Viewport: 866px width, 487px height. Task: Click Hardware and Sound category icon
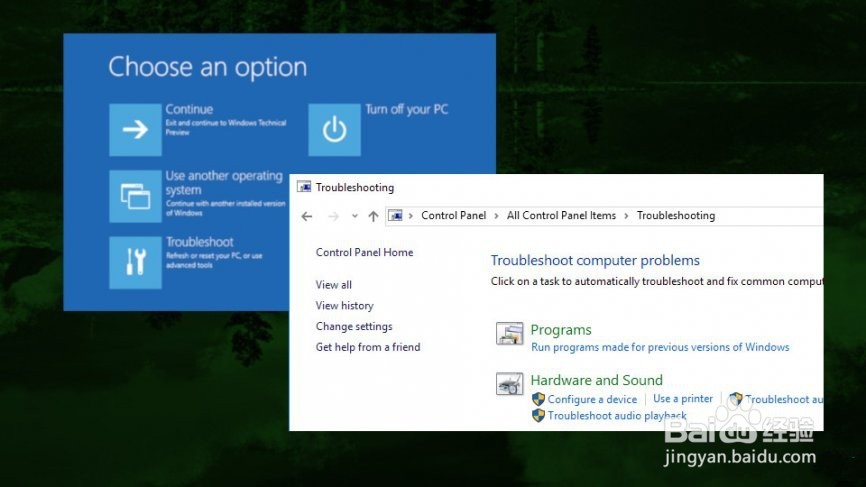(509, 384)
